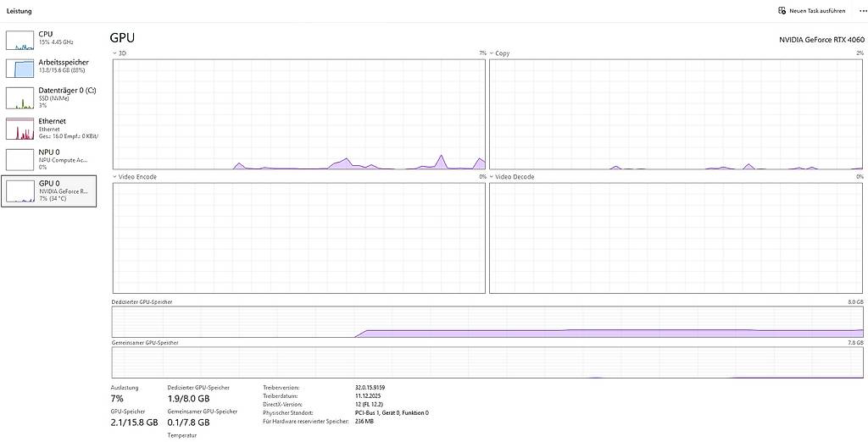Click inside the Video Encode graph

click(x=299, y=238)
